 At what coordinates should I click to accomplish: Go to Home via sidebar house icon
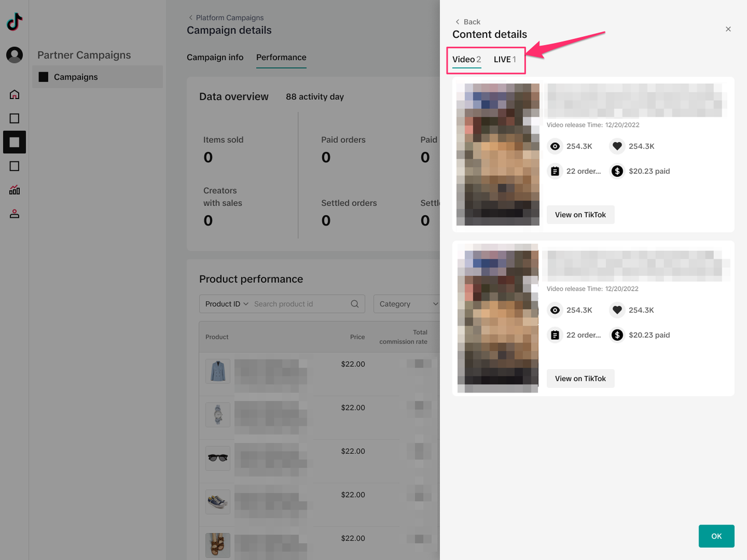[15, 94]
